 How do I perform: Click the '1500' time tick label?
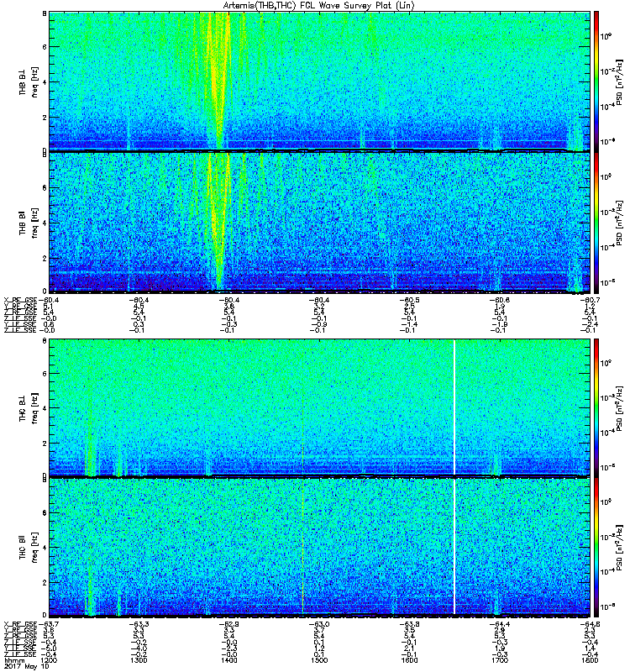pos(319,660)
